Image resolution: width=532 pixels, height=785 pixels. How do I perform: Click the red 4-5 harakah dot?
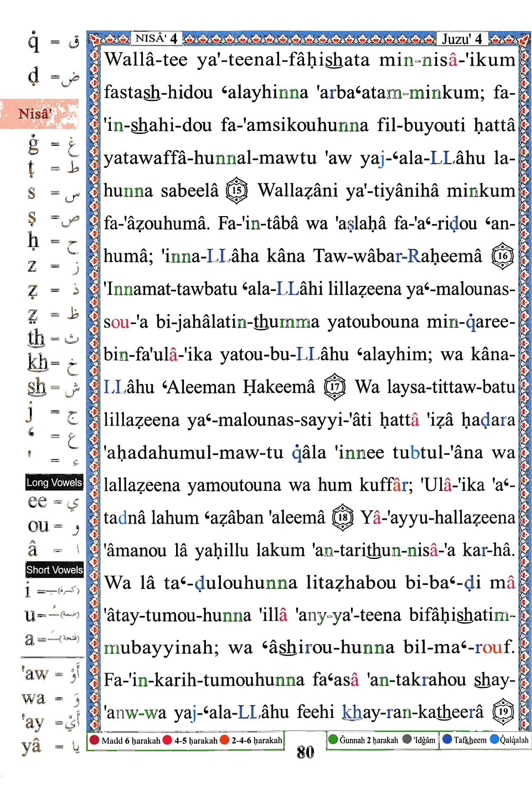coord(168,740)
